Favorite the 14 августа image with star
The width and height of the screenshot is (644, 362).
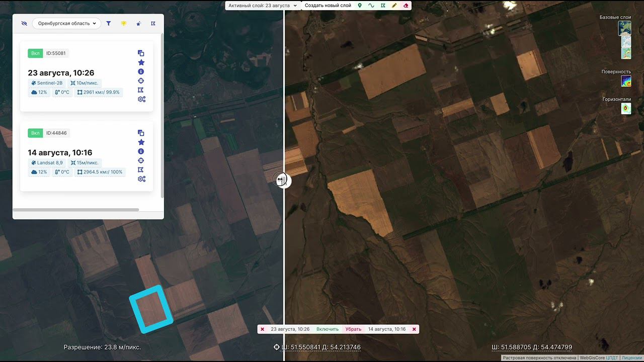coord(141,142)
